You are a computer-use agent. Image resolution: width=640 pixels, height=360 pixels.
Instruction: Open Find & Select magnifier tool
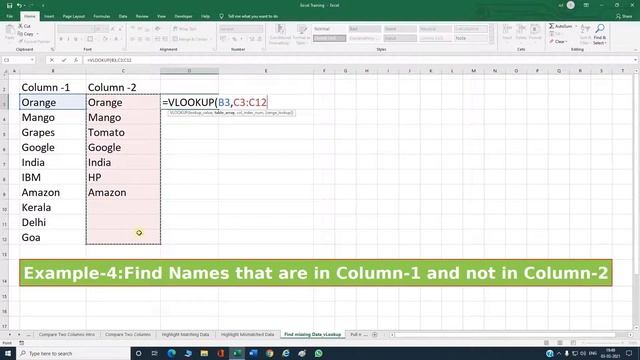(x=600, y=34)
